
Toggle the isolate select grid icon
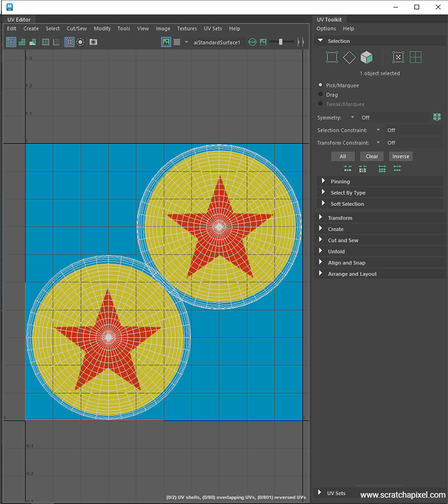click(x=69, y=42)
